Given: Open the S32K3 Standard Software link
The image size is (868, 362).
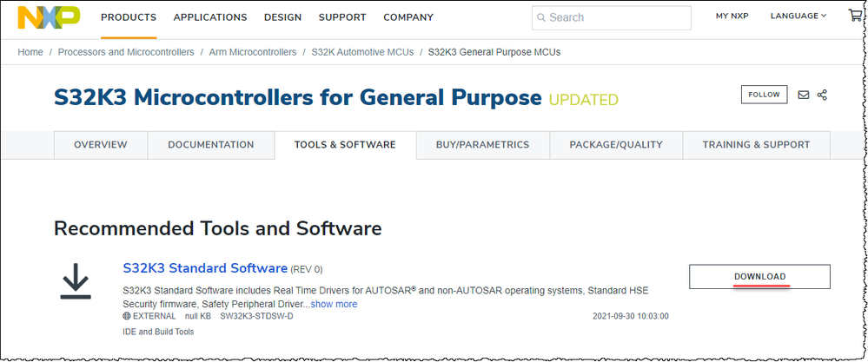Looking at the screenshot, I should (x=205, y=268).
